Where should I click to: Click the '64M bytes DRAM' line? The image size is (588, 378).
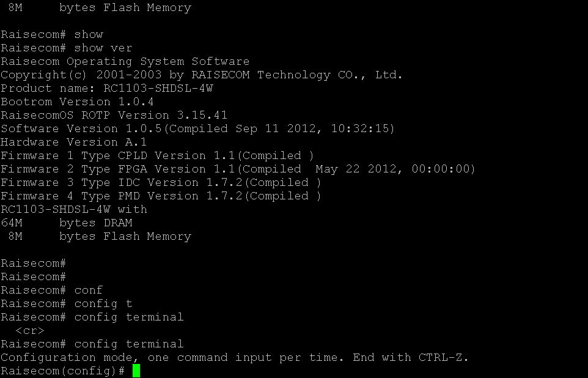(67, 223)
